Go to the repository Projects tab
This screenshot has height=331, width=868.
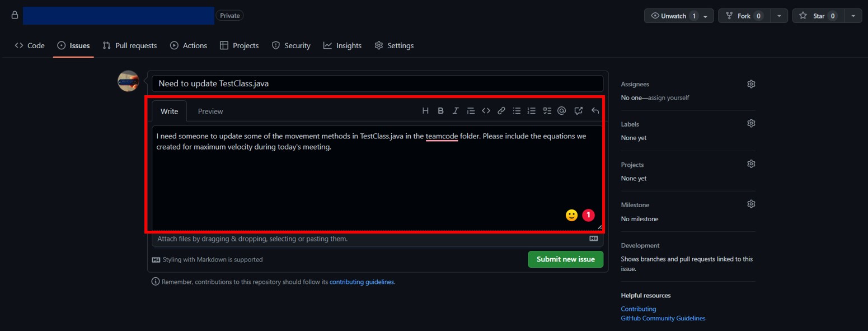240,45
